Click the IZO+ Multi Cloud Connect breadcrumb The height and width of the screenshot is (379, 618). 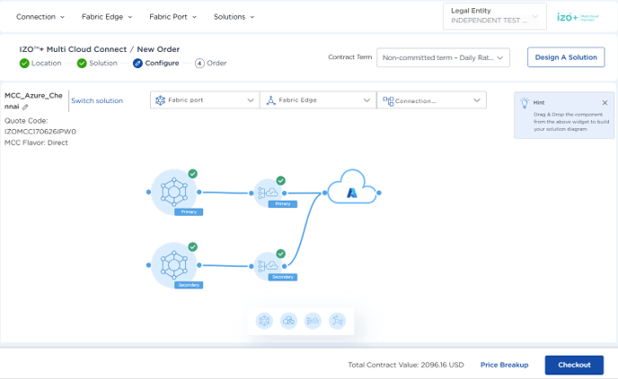73,49
